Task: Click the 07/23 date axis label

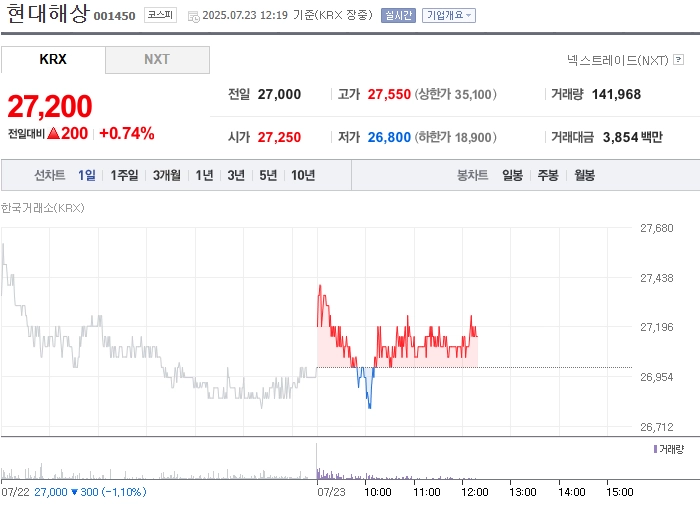Action: [331, 492]
